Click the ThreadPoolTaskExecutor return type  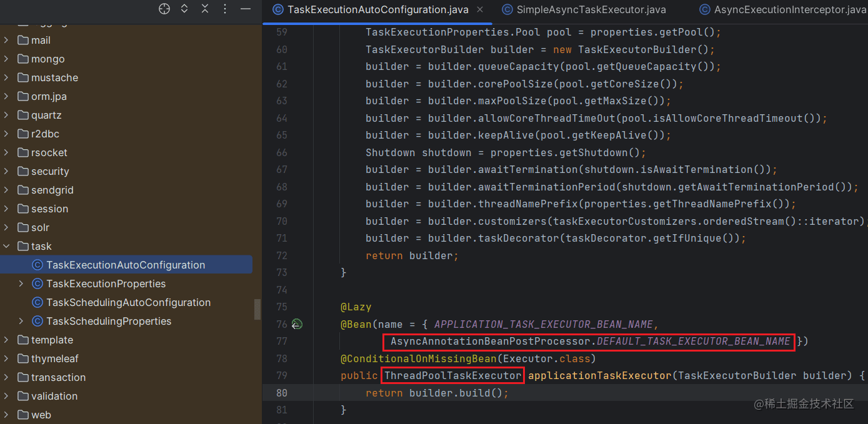(x=452, y=375)
